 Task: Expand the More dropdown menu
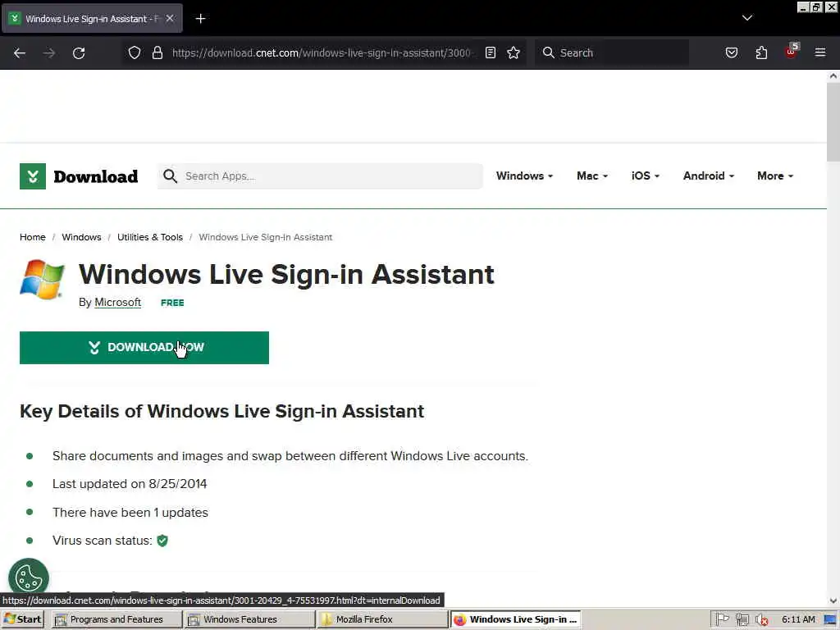[774, 176]
